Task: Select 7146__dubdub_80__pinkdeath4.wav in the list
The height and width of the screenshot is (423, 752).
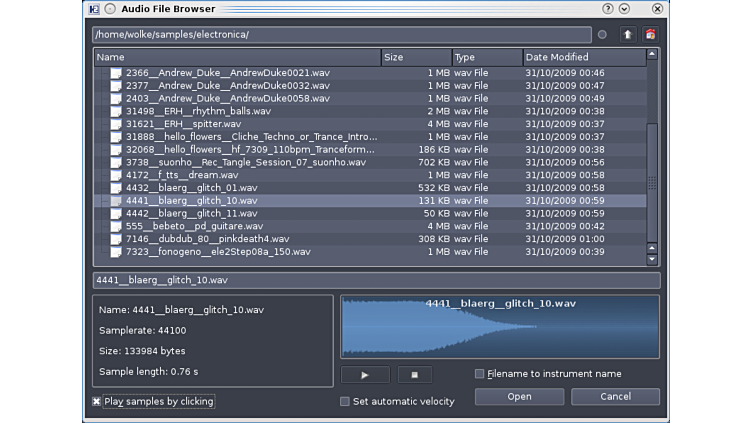Action: tap(207, 239)
